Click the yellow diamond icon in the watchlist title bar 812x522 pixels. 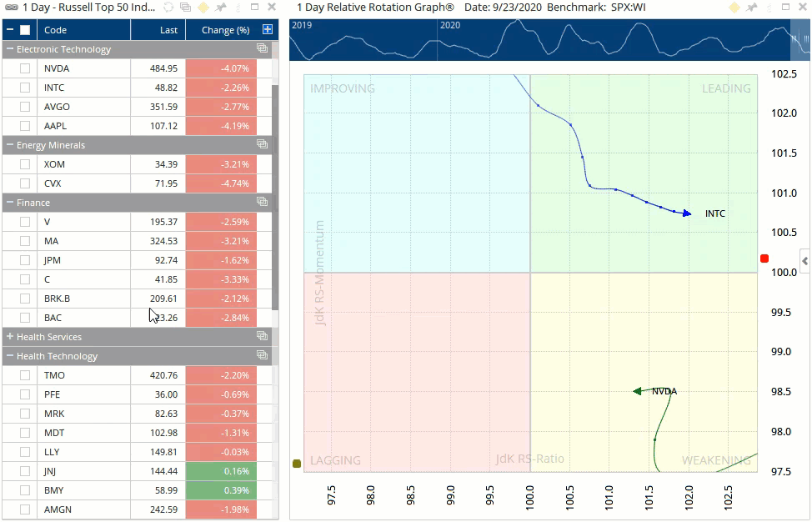coord(203,8)
